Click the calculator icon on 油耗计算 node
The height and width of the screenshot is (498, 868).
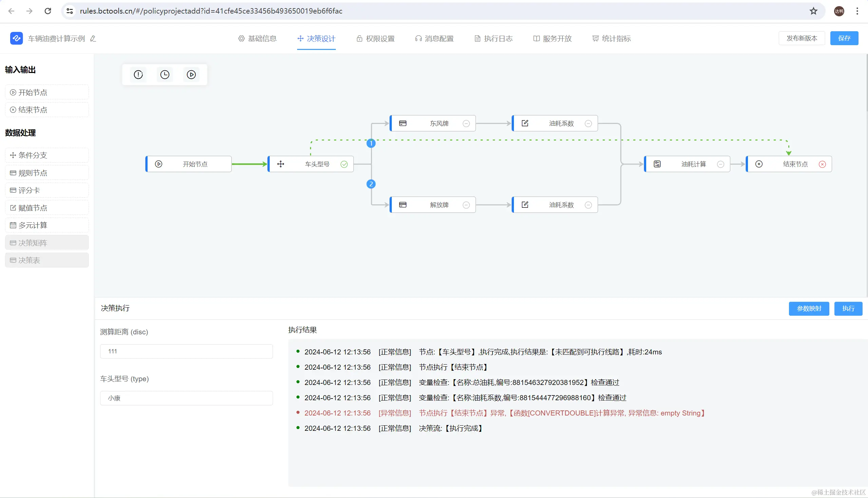click(657, 164)
